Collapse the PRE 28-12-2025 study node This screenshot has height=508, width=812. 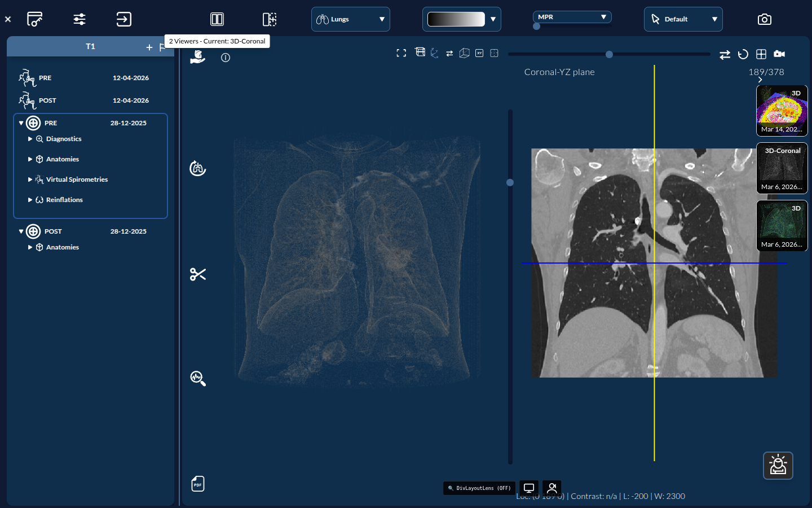21,123
